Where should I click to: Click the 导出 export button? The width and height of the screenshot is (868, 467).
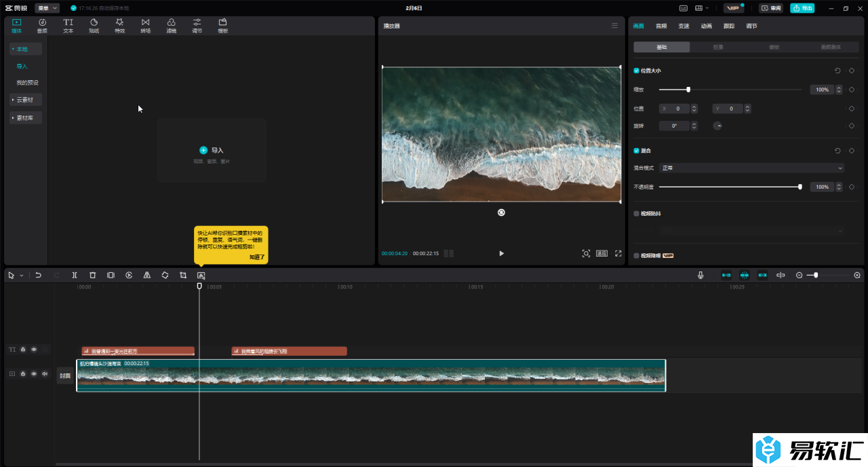[802, 8]
